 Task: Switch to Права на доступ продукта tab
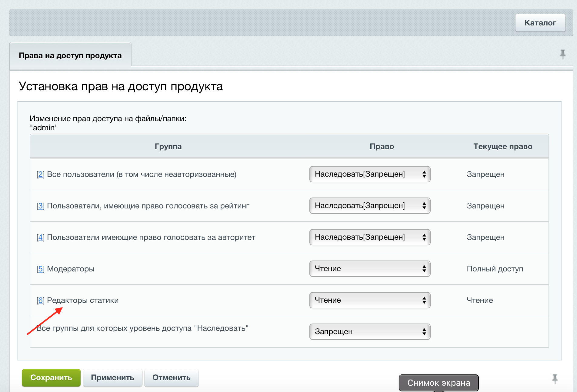tap(70, 55)
